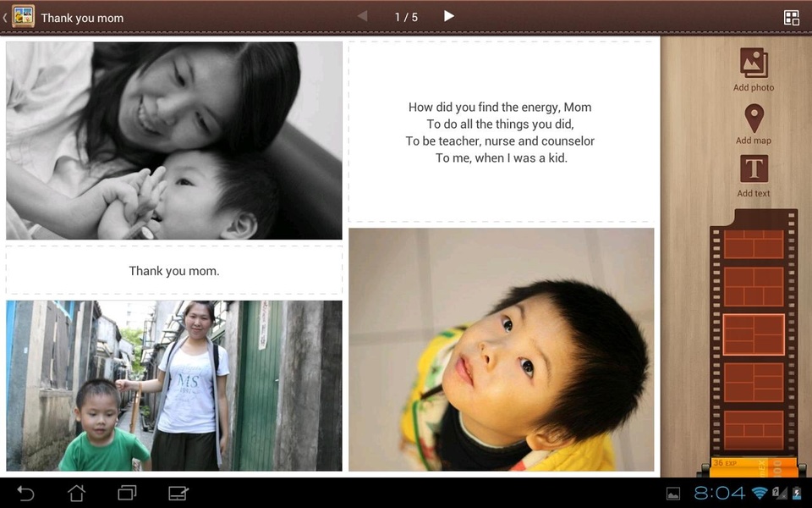
Task: Go back with the chevron beside album icon
Action: click(x=5, y=17)
